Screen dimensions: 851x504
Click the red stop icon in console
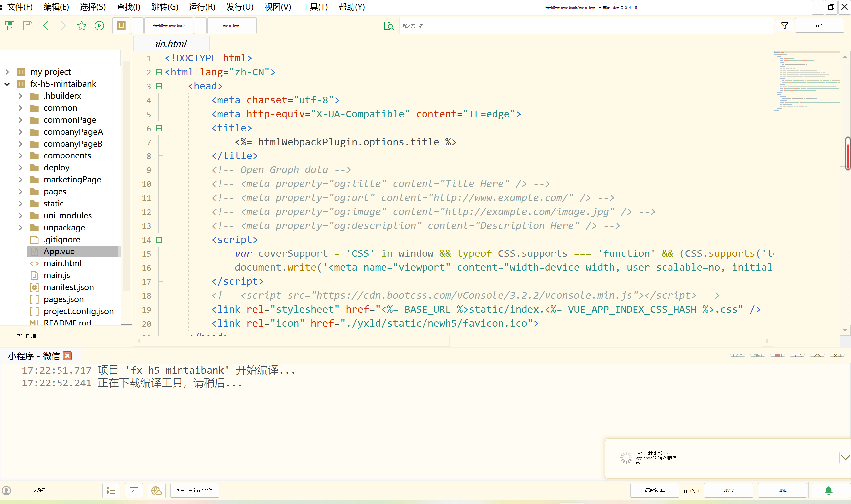pyautogui.click(x=777, y=355)
